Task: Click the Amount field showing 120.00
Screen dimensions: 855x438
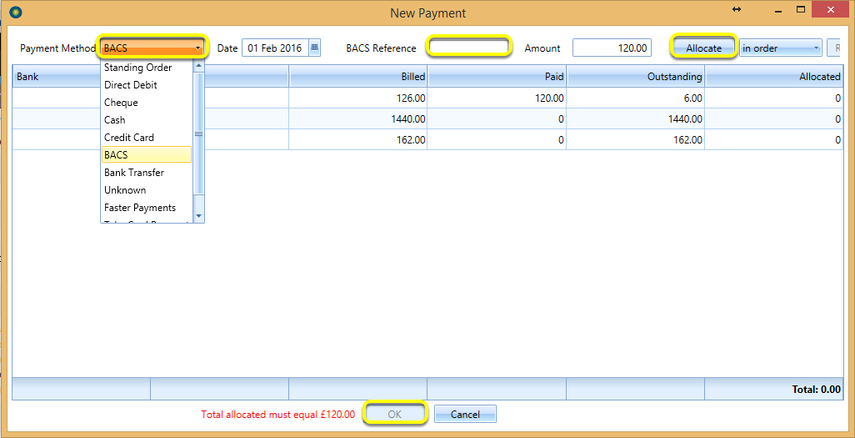Action: point(612,48)
